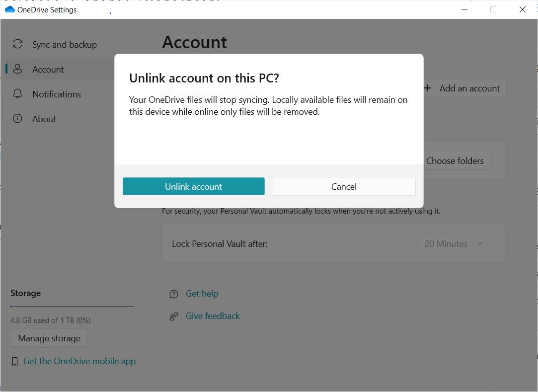Click the question mark icon beside Get help
The height and width of the screenshot is (392, 538).
(x=173, y=294)
